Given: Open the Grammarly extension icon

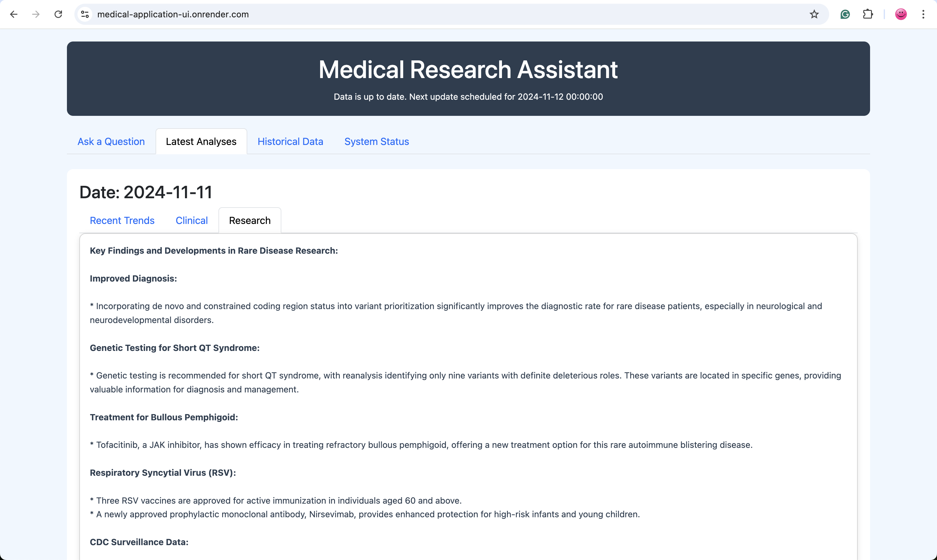Looking at the screenshot, I should [845, 14].
